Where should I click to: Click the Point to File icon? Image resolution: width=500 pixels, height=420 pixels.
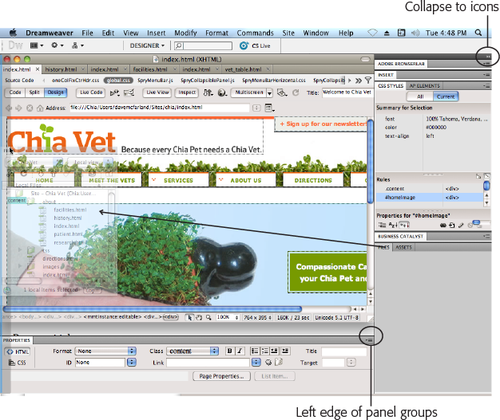[x=268, y=362]
